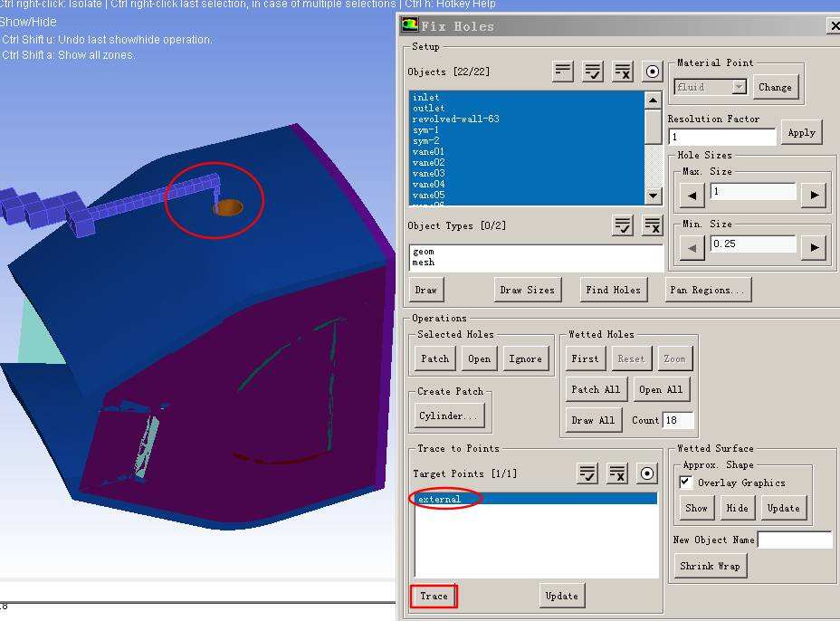
Task: Increase Min. Size with right arrow
Action: tap(814, 247)
